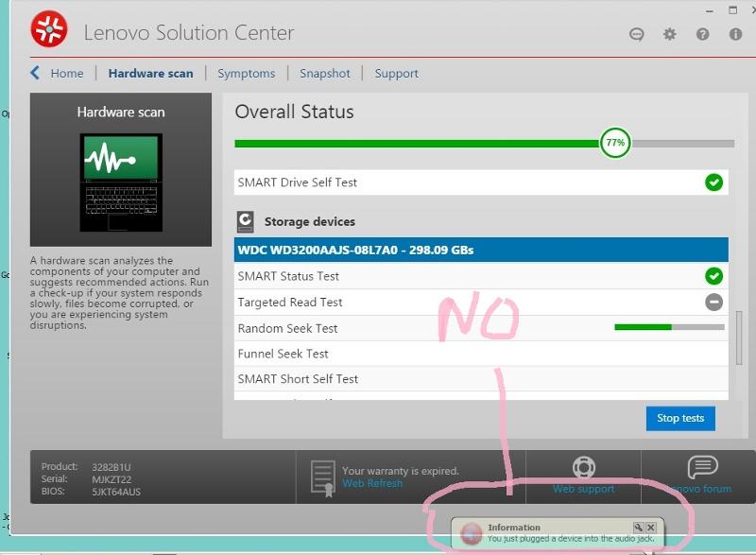Click the SMART Status Test green checkmark
Viewport: 756px width, 555px height.
714,276
